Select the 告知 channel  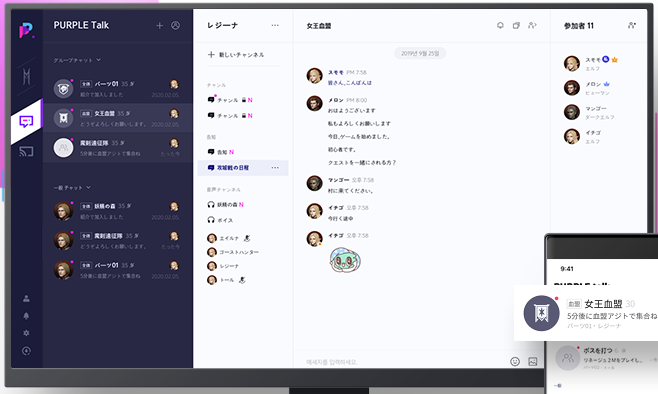(x=222, y=152)
